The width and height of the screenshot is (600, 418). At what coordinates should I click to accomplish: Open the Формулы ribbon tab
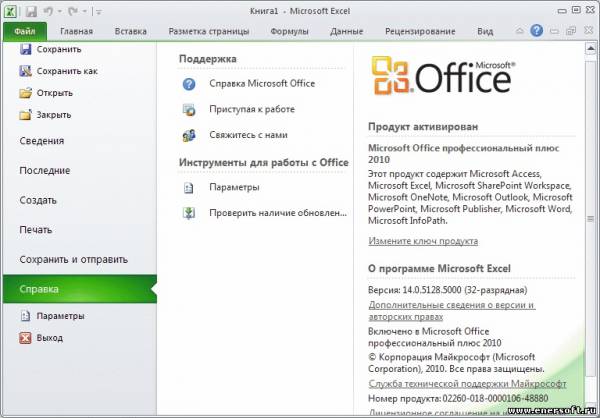coord(289,31)
